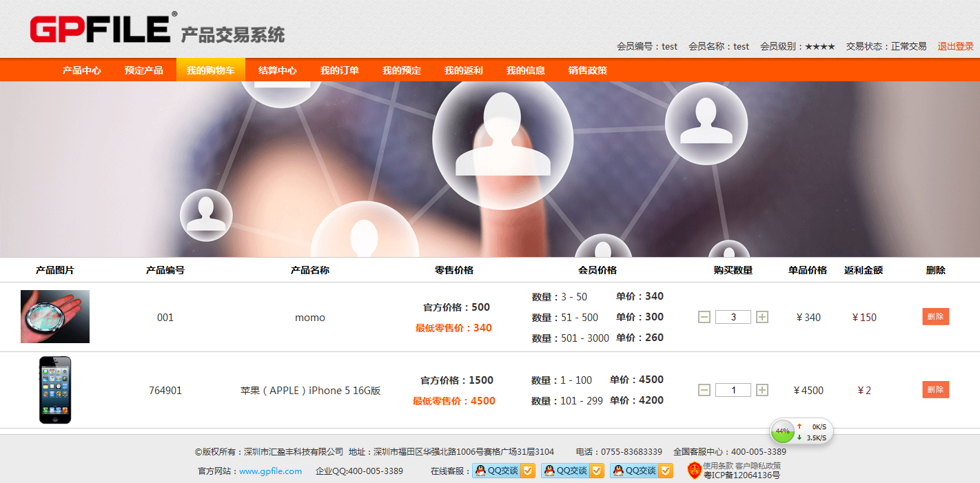The height and width of the screenshot is (483, 980).
Task: Open the third QQ交谈 chat button
Action: [x=642, y=471]
